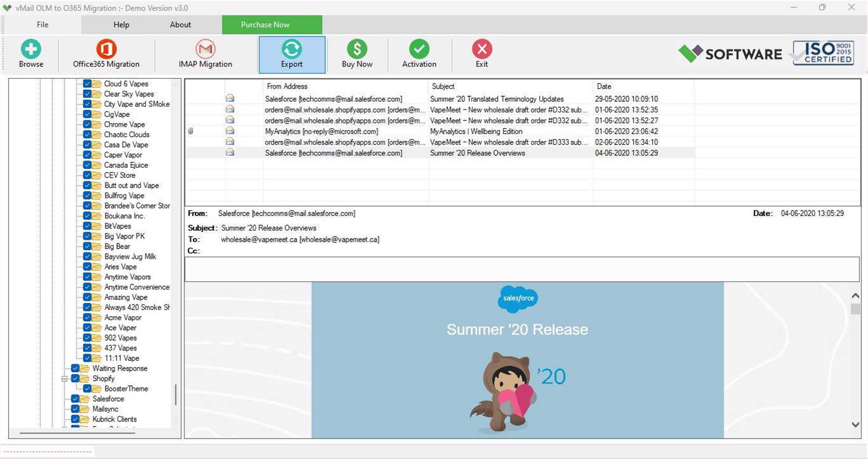The width and height of the screenshot is (868, 459).
Task: Uncheck the Chrome Vape folder checkbox
Action: tap(87, 124)
